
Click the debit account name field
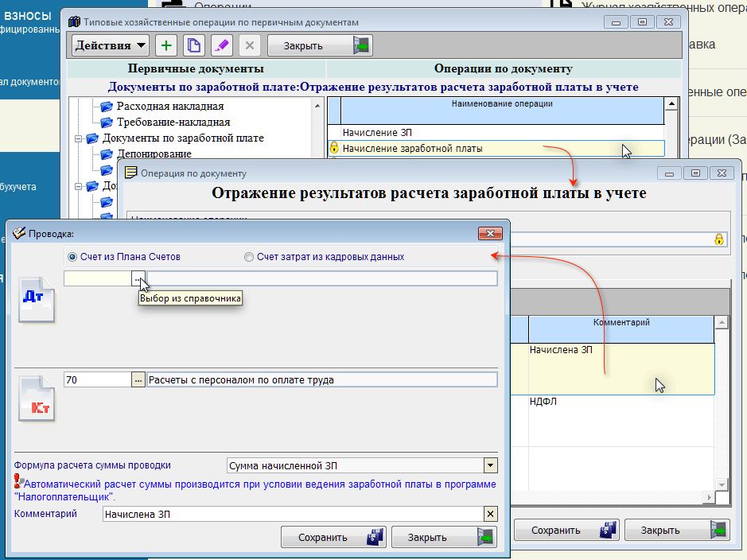[322, 278]
